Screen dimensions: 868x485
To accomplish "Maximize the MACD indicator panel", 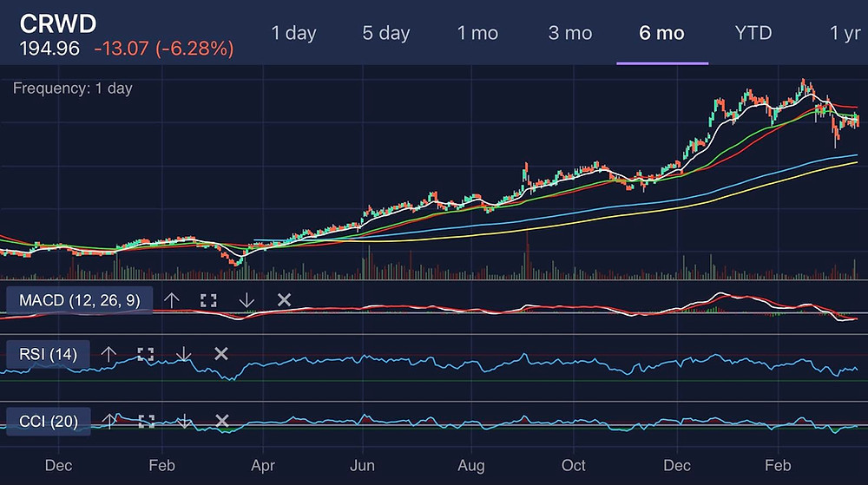I will pos(208,300).
